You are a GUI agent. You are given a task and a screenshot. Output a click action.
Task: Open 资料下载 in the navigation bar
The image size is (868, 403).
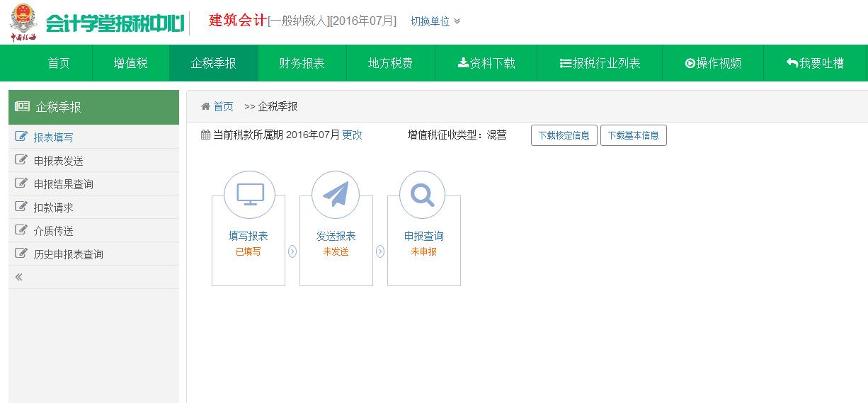click(486, 63)
